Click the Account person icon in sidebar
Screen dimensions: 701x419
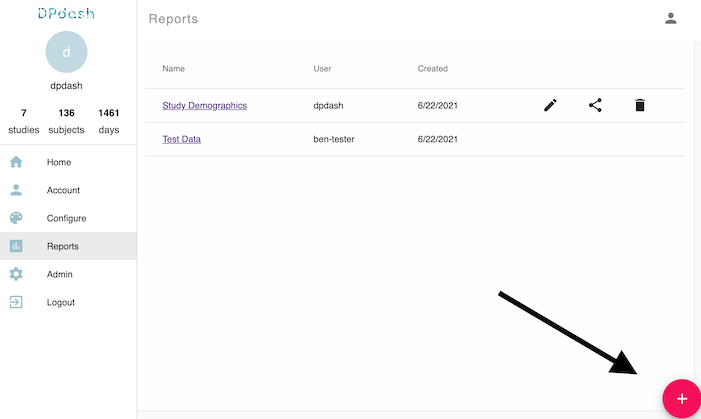16,190
